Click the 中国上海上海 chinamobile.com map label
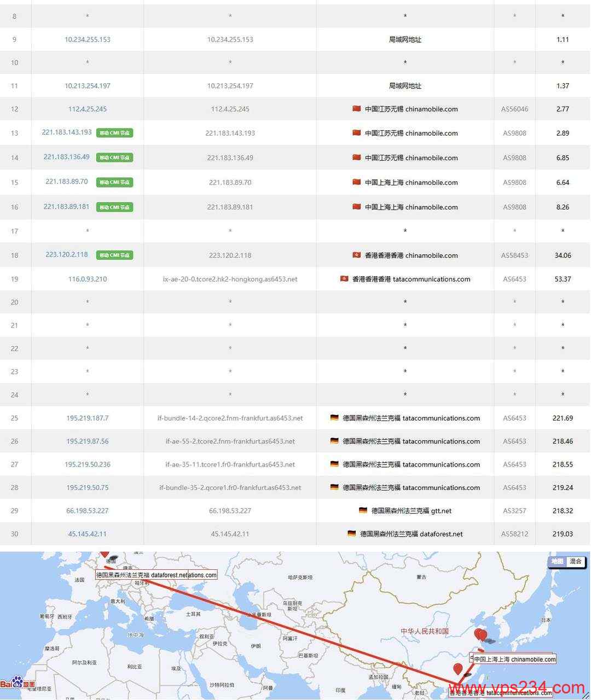Viewport: 591px width, 700px height. click(x=514, y=659)
